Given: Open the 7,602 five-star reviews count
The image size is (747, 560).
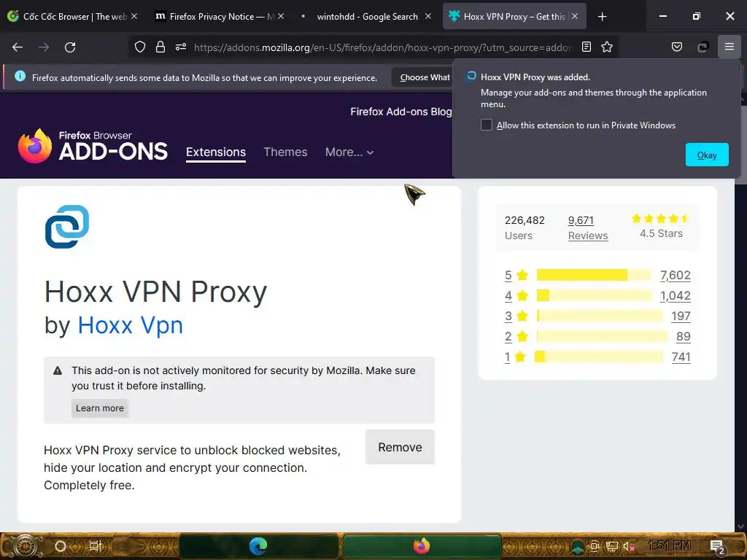Looking at the screenshot, I should coord(675,275).
